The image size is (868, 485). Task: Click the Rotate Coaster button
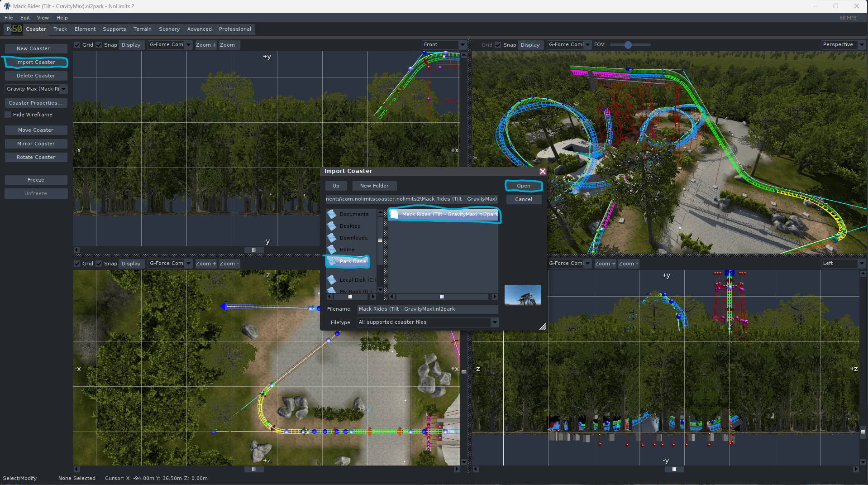36,157
